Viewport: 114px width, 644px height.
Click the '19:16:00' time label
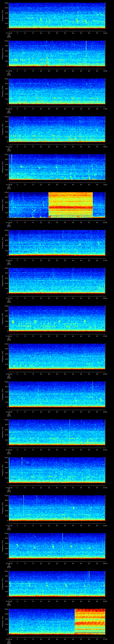(x=9, y=109)
